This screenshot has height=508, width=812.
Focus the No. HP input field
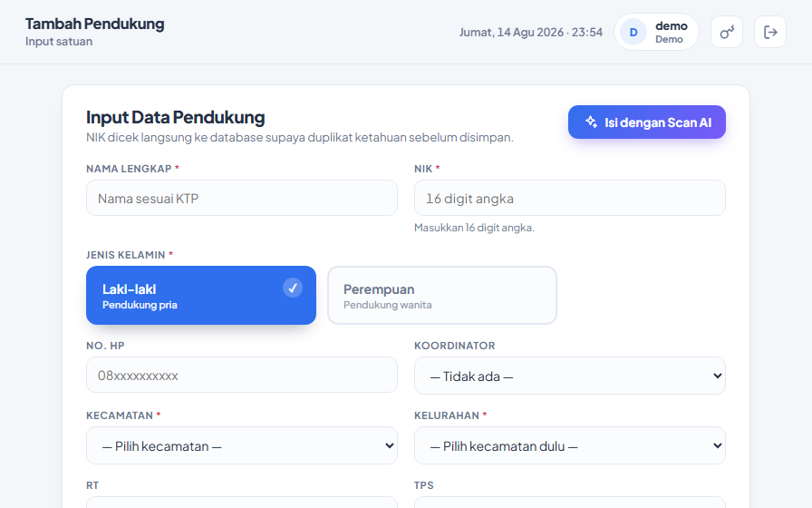pos(242,375)
